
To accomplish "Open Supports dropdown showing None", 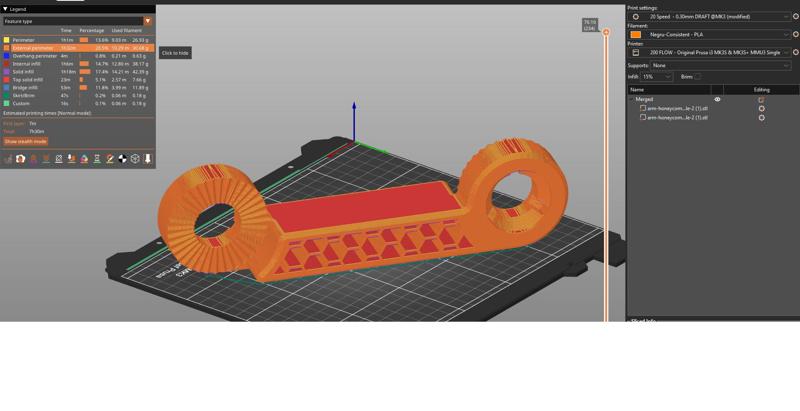I will click(720, 65).
